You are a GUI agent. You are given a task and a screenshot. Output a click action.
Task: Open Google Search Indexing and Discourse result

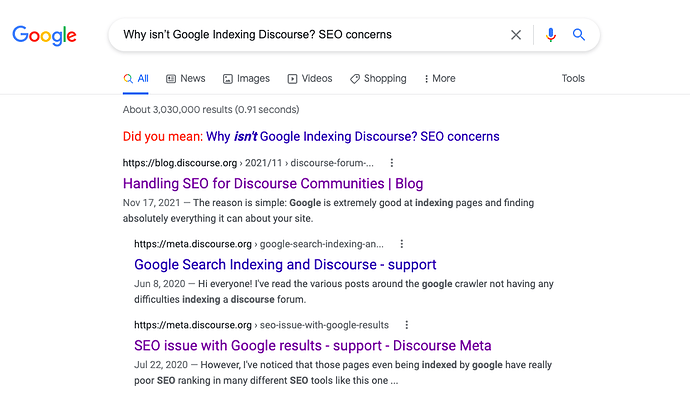[285, 264]
